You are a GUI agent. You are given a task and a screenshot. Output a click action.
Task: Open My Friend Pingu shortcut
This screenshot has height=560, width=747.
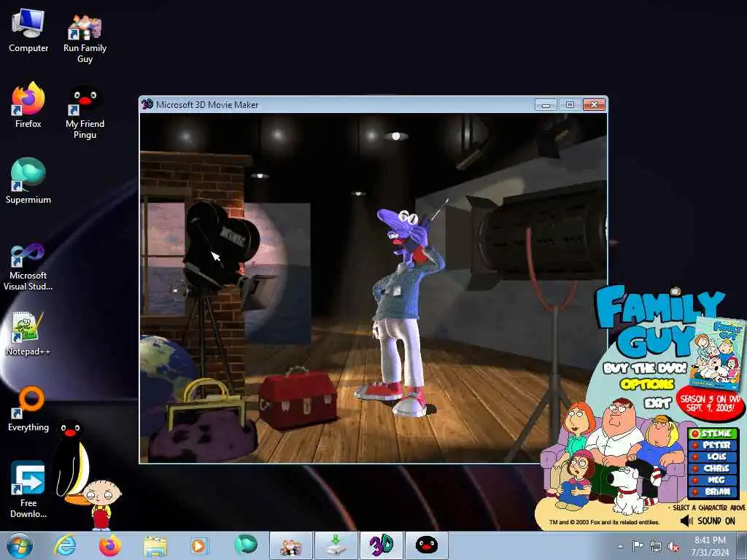coord(85,112)
